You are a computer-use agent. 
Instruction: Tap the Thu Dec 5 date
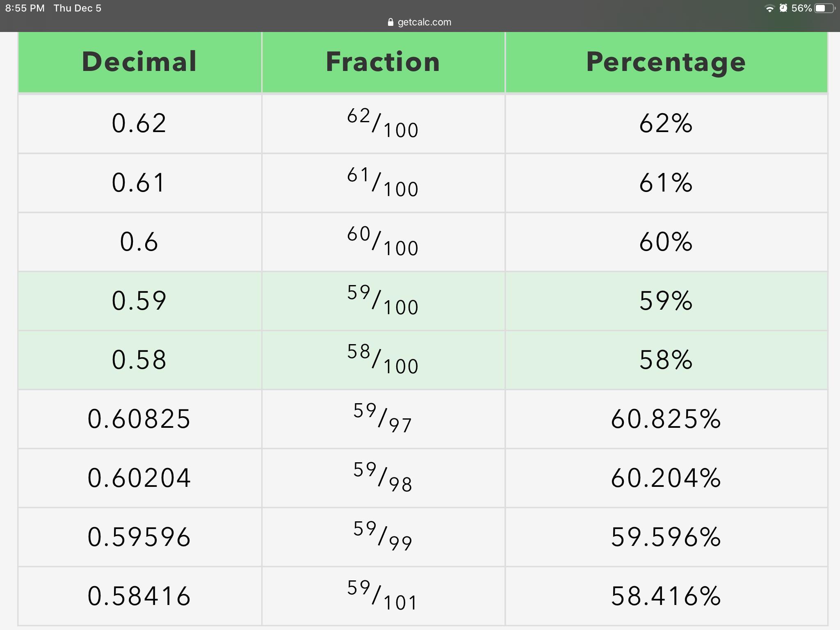[x=78, y=8]
